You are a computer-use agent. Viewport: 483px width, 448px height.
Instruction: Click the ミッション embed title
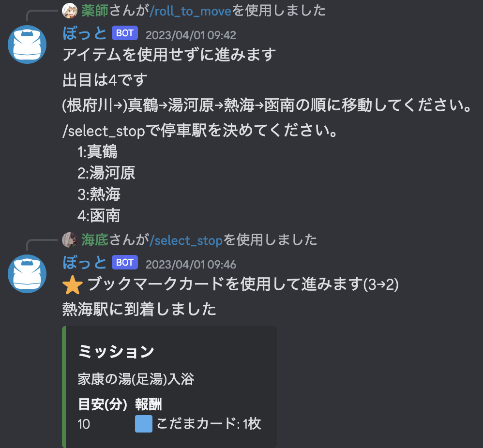coord(116,351)
